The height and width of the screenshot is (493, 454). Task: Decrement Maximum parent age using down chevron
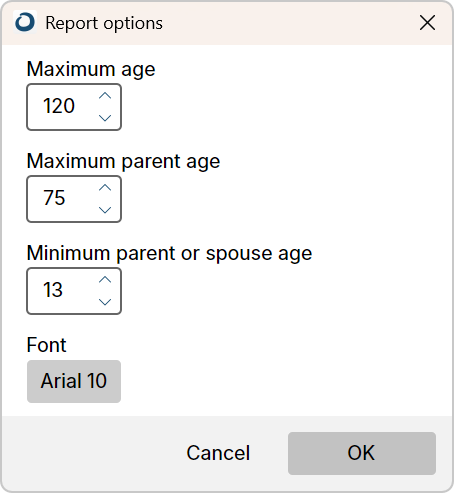pyautogui.click(x=105, y=210)
